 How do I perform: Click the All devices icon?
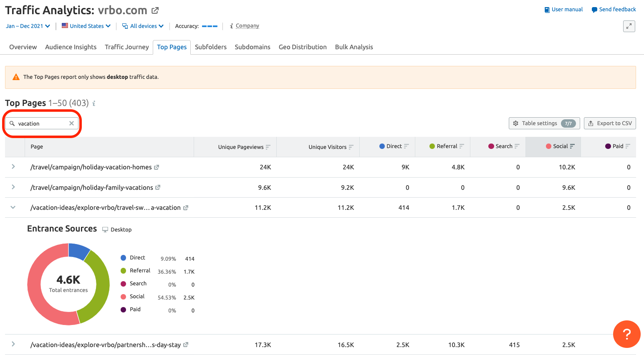(x=125, y=26)
